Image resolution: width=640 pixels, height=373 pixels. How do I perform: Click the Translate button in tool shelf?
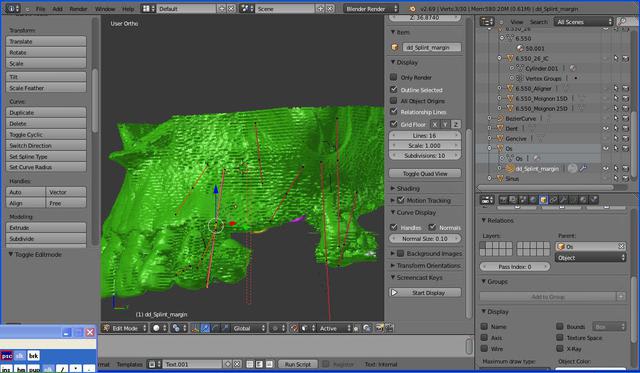pos(46,41)
